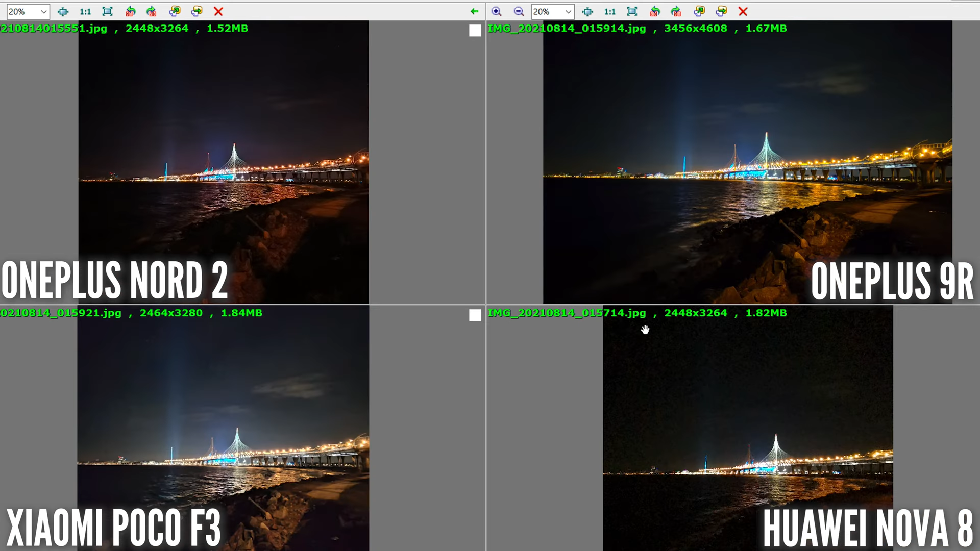This screenshot has height=551, width=980.
Task: Click red X delete in right toolbar
Action: (x=743, y=11)
